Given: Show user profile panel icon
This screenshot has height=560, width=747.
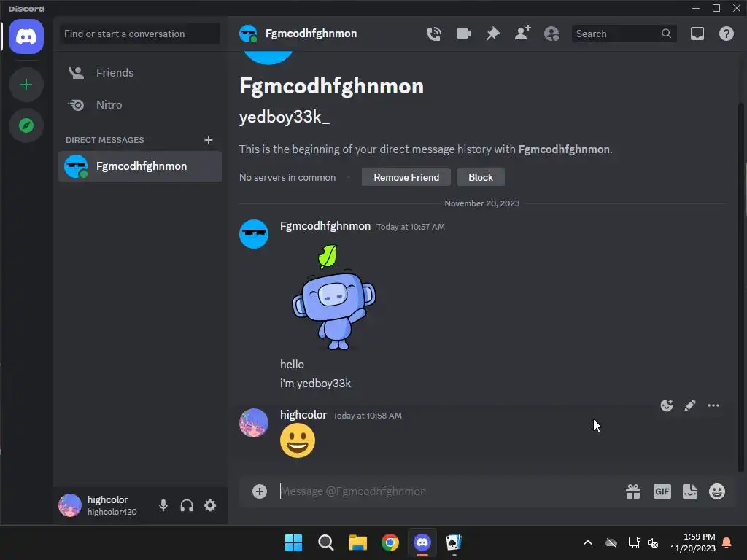Looking at the screenshot, I should tap(551, 34).
